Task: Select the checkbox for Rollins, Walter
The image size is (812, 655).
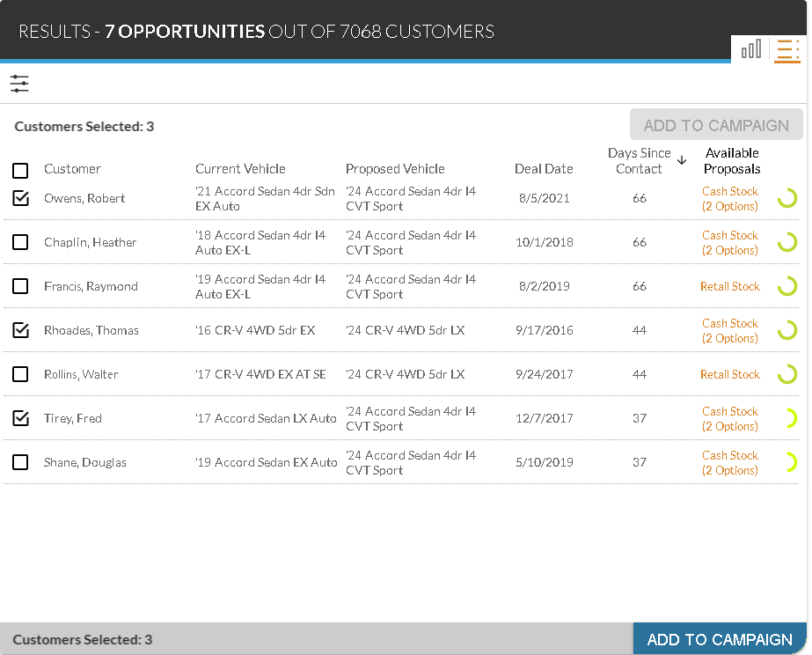Action: coord(20,374)
